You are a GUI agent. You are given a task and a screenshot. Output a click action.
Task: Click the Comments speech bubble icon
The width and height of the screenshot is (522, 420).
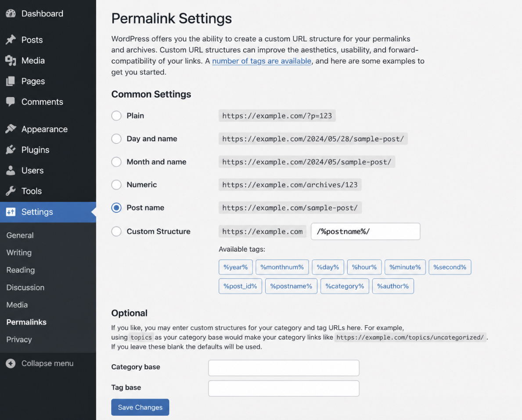(x=11, y=102)
